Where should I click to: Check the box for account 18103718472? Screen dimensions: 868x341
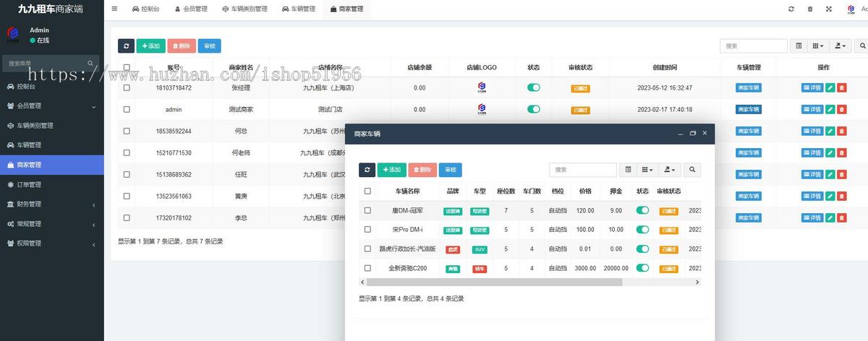127,88
